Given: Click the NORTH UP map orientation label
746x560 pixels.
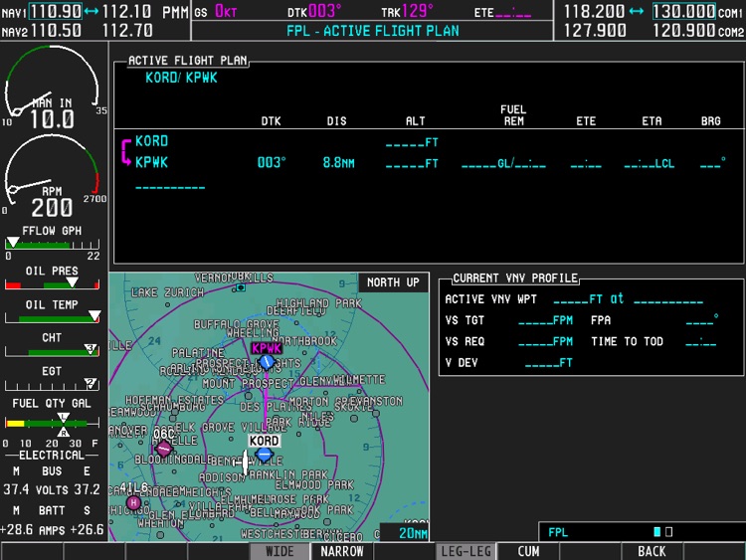Looking at the screenshot, I should point(394,282).
